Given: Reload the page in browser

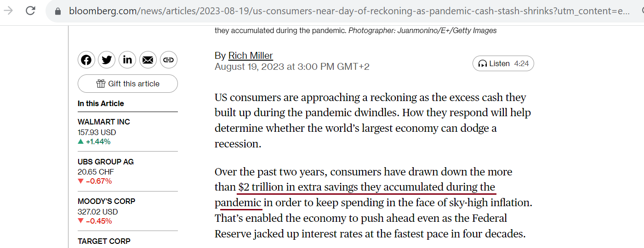Looking at the screenshot, I should point(30,11).
